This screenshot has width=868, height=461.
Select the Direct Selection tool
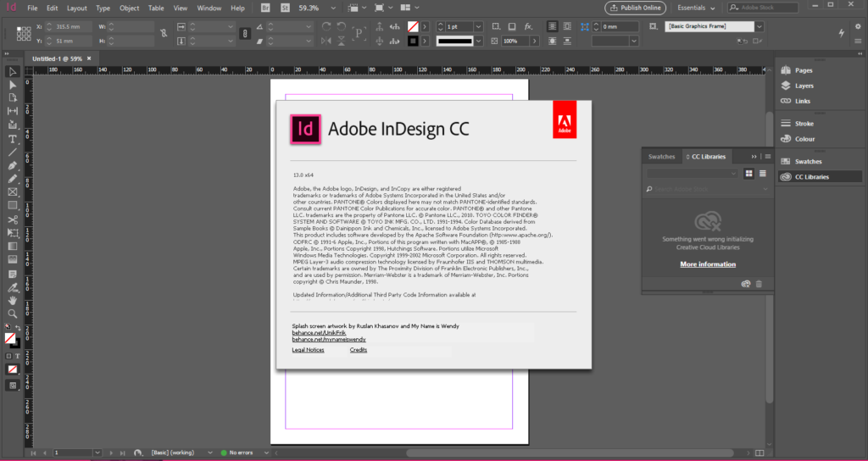(12, 86)
